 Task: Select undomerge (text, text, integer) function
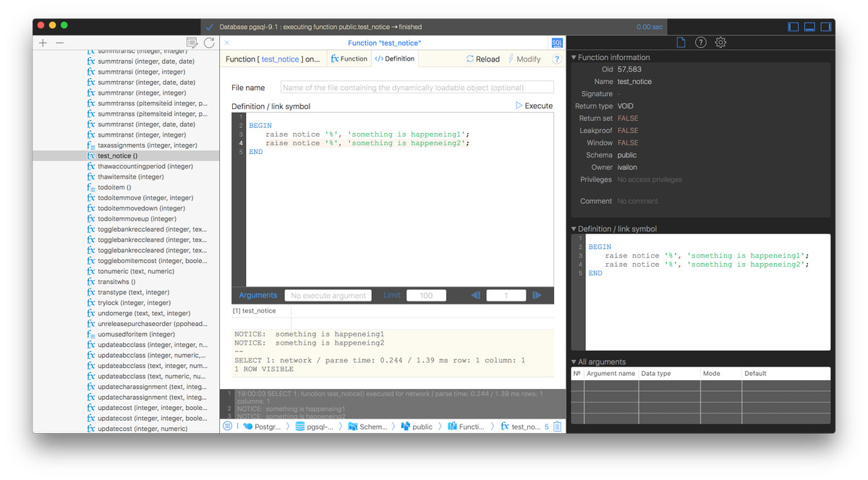click(138, 313)
